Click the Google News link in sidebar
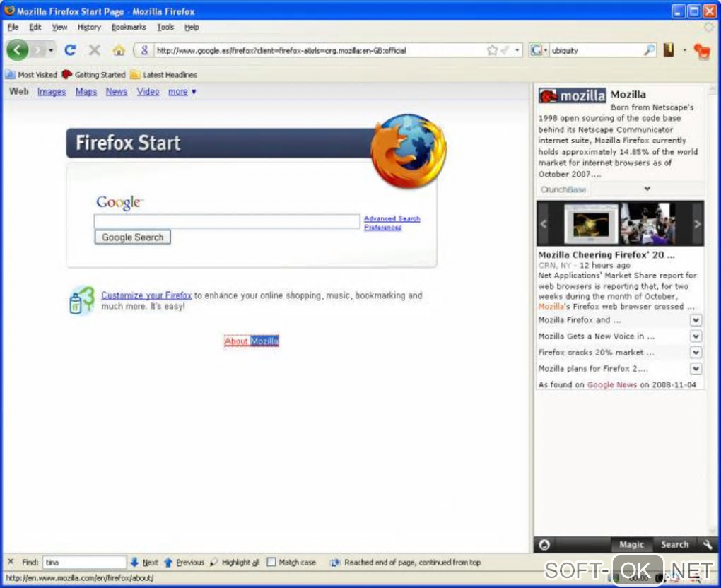This screenshot has height=588, width=721. click(612, 384)
